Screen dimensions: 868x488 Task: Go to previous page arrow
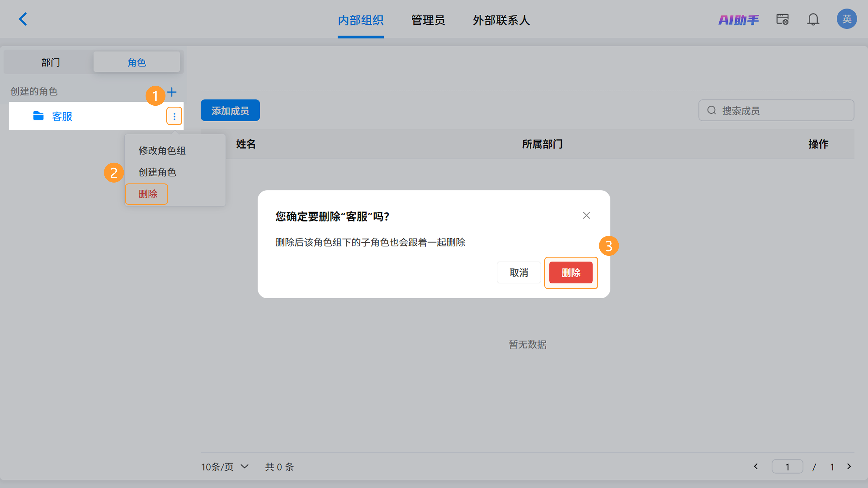[x=756, y=467]
